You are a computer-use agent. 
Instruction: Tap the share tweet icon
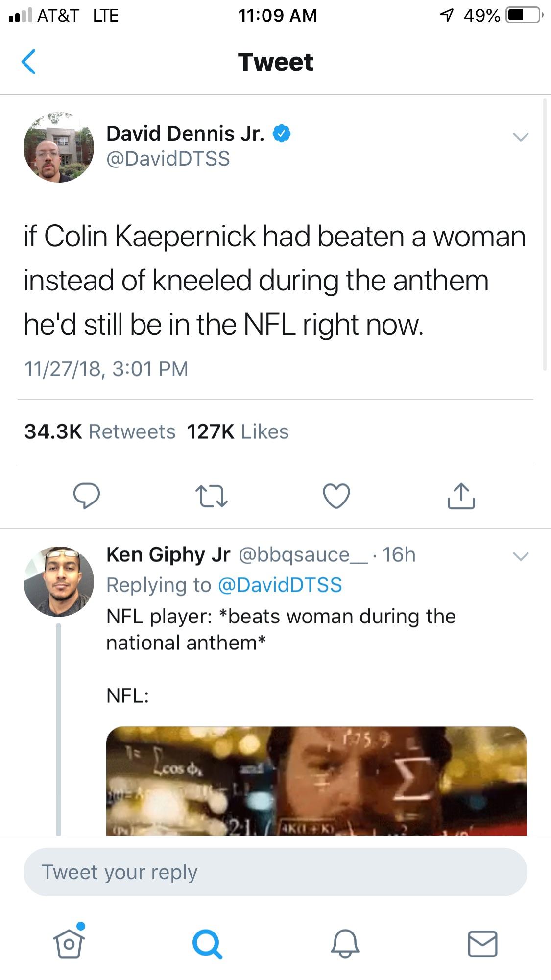pos(461,496)
